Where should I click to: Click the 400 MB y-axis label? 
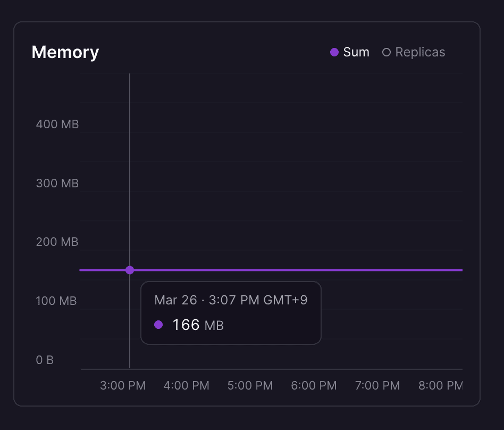tap(57, 125)
